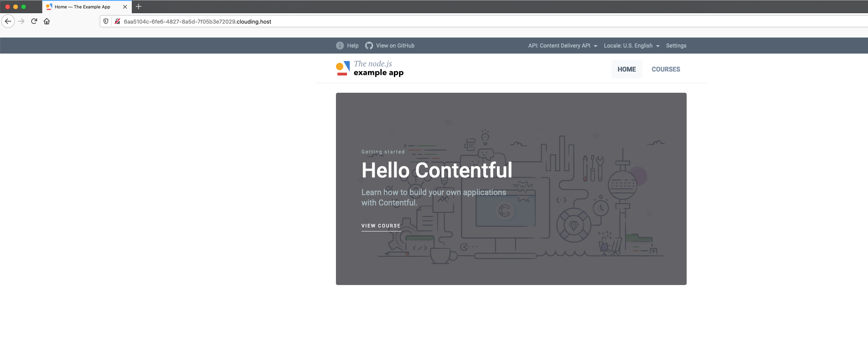Open the Locale: U.S. English dropdown
Image resolution: width=868 pixels, height=341 pixels.
631,46
